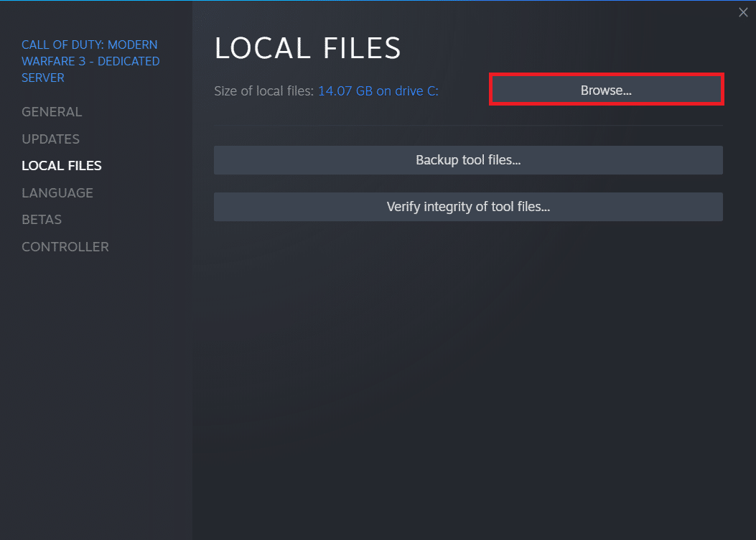Screen dimensions: 756x540
Task: Verify integrity of tool files
Action: (x=468, y=207)
